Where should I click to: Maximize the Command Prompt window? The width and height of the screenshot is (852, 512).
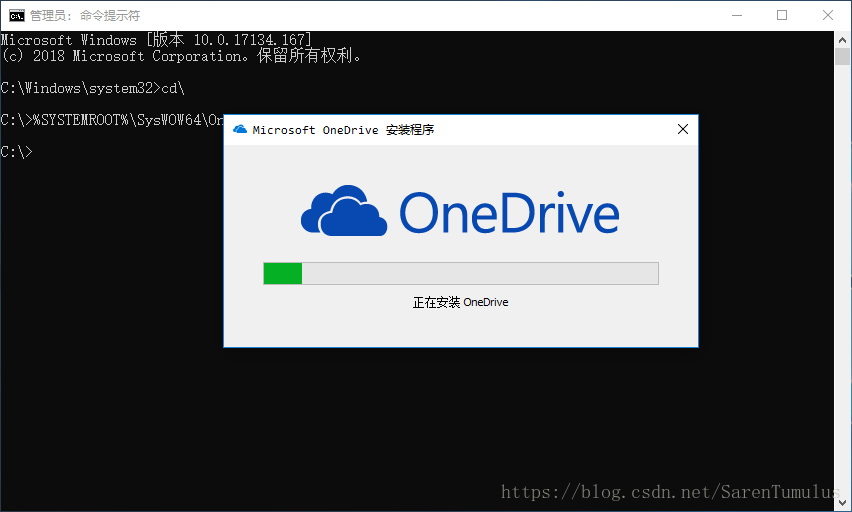pos(782,15)
